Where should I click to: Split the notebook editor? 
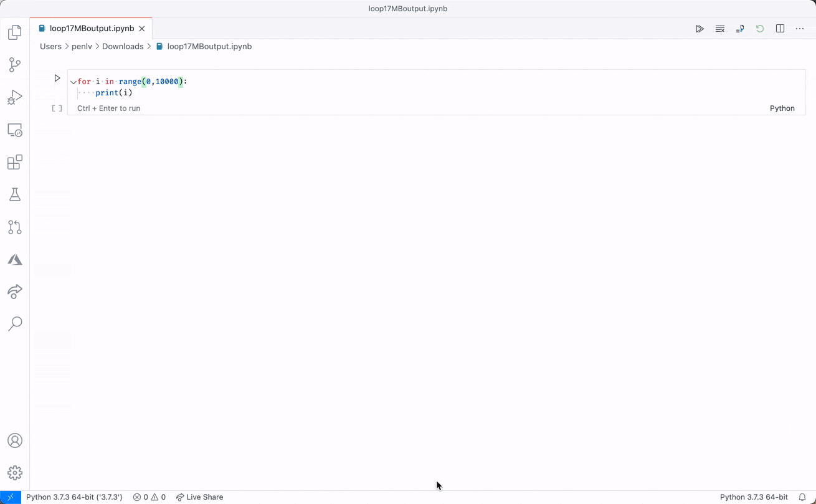780,28
